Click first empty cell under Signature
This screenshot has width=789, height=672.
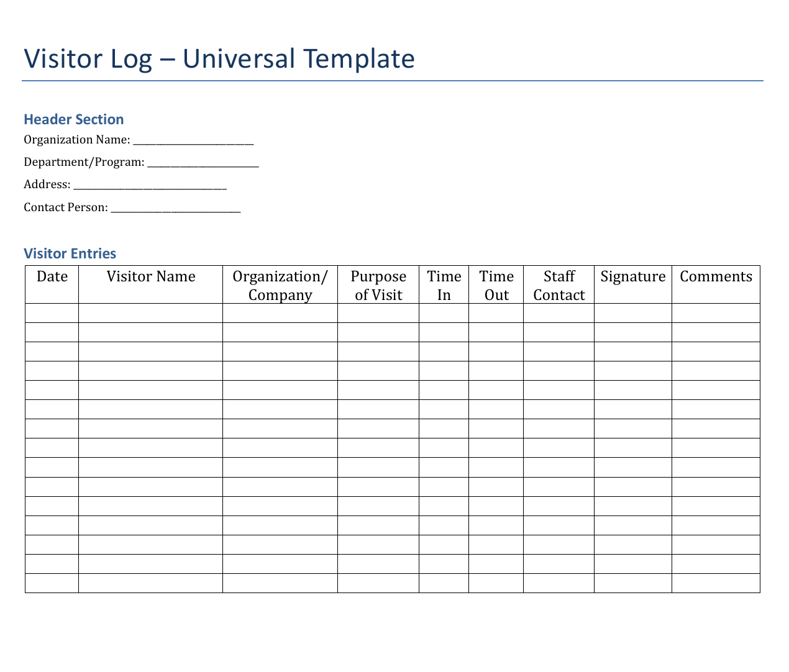pos(632,313)
